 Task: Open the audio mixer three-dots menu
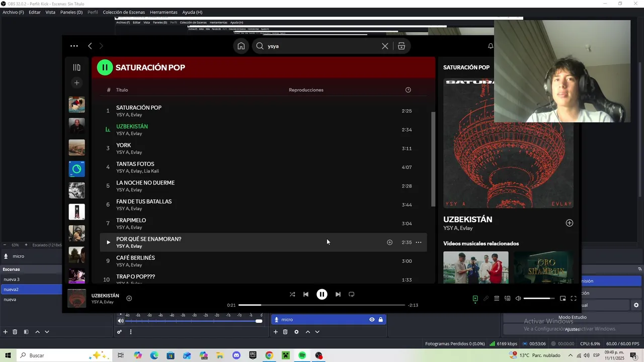coord(131,332)
